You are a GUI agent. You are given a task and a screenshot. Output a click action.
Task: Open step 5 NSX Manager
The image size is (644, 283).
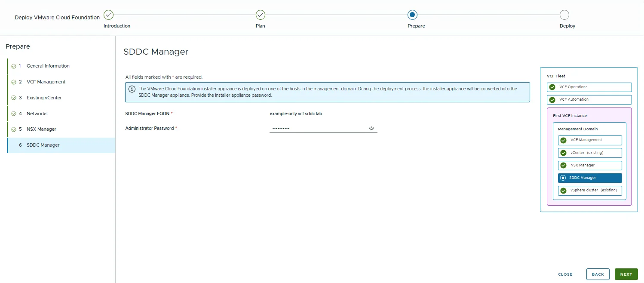point(61,129)
